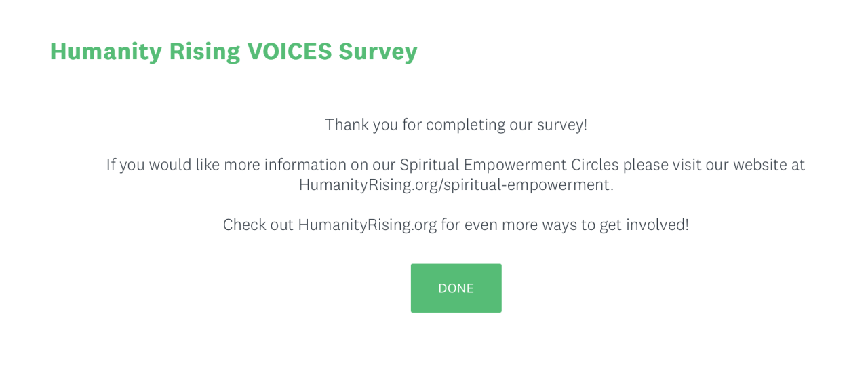Click the HumanityRising.org/spiritual-empowerment address text
This screenshot has height=369, width=868.
tap(456, 184)
